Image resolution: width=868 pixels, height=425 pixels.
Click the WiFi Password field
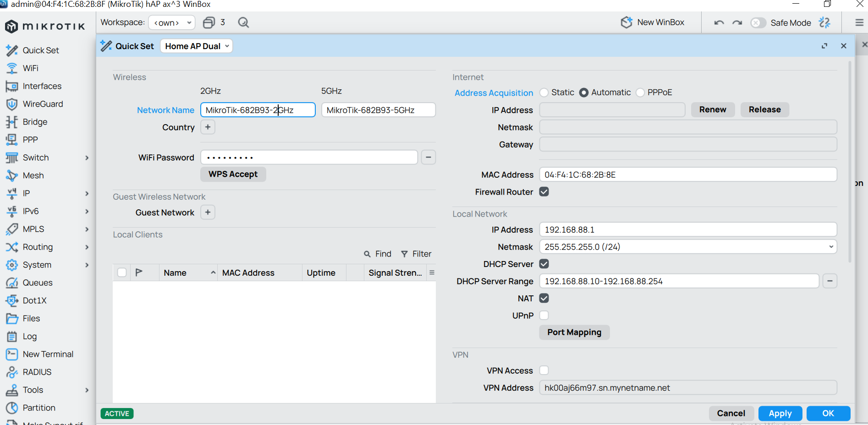coord(309,158)
